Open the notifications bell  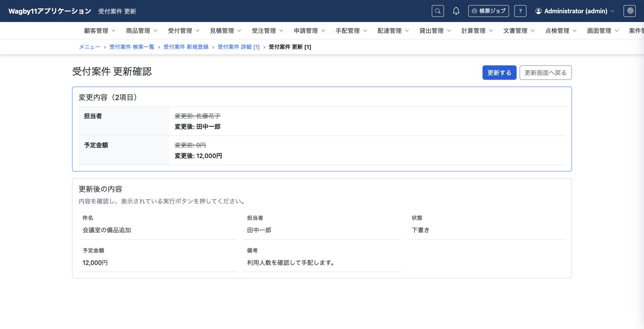[x=456, y=11]
